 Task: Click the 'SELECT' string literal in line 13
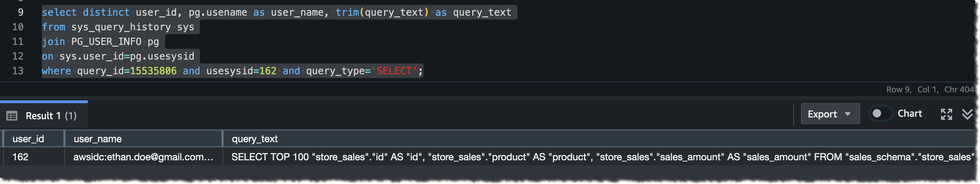coord(394,71)
